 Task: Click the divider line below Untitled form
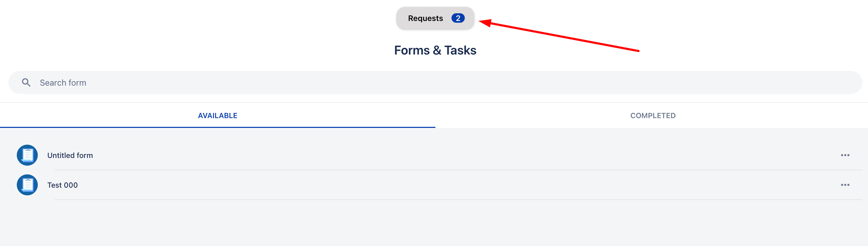(455, 170)
